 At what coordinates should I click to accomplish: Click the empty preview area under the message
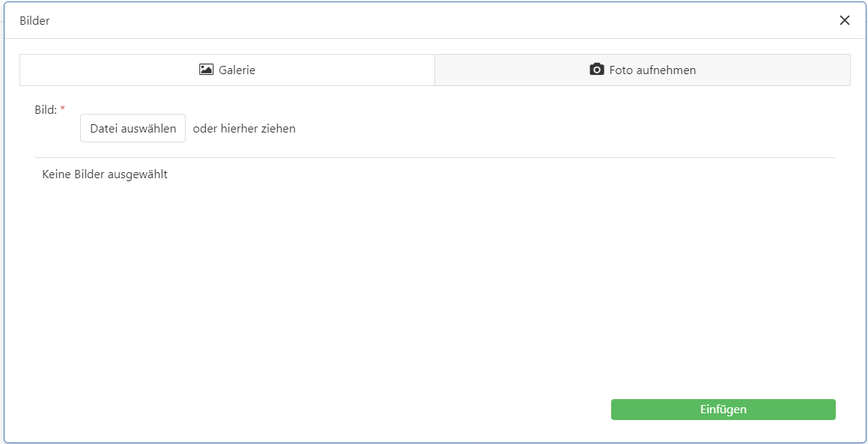pos(434,285)
